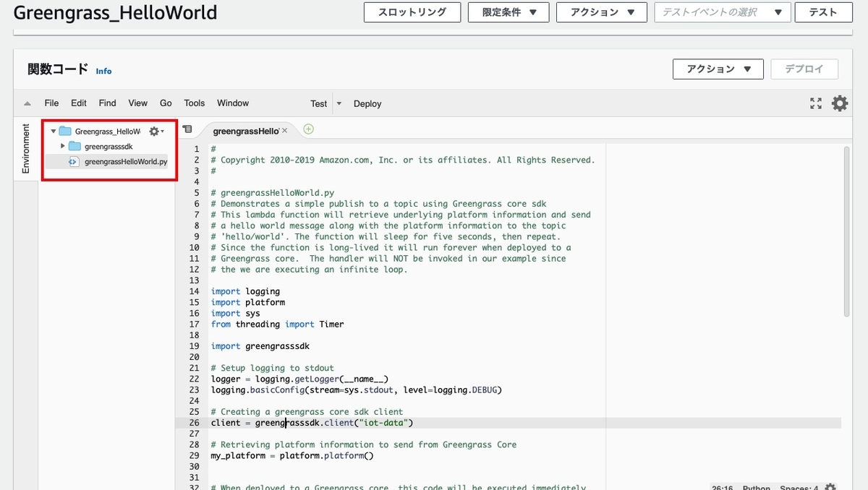Image resolution: width=868 pixels, height=490 pixels.
Task: Click the デプロイ button
Action: point(804,69)
